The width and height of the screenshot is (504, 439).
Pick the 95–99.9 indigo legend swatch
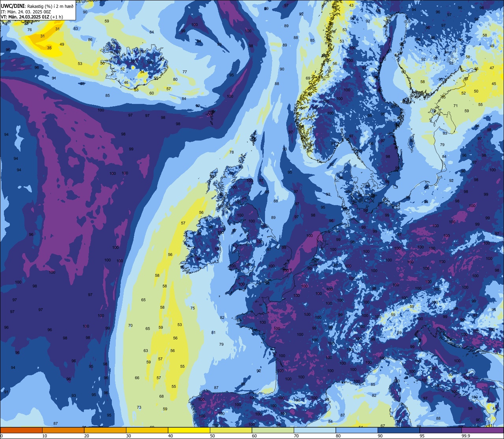tap(441, 430)
